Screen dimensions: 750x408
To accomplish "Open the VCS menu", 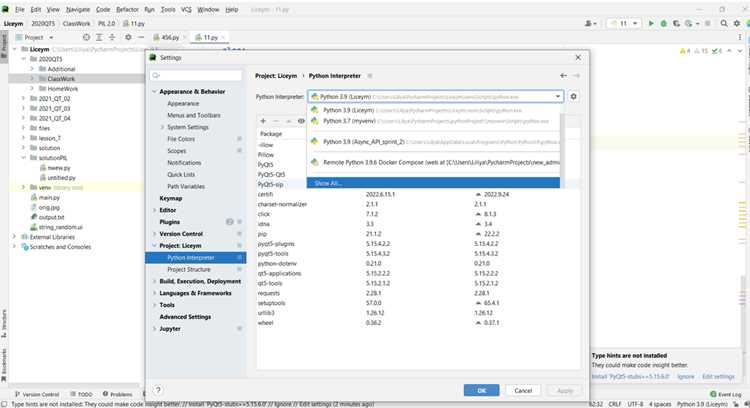I will tap(186, 10).
